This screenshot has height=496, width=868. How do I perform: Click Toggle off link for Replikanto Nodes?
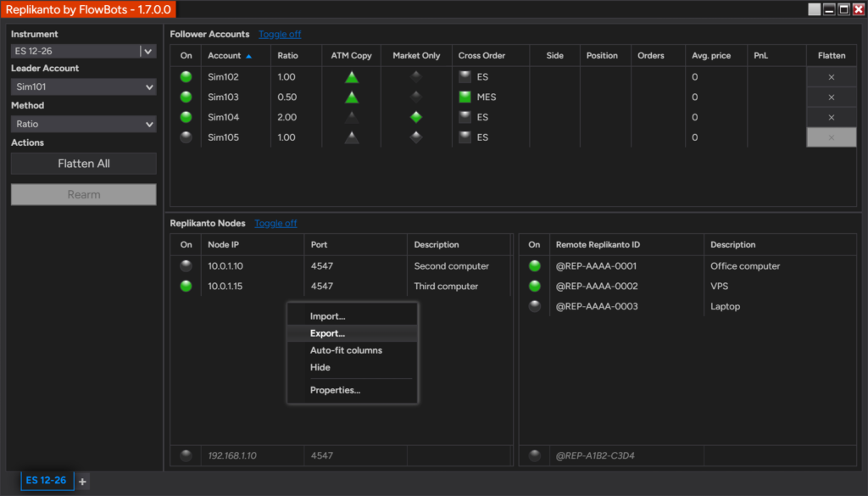tap(275, 224)
